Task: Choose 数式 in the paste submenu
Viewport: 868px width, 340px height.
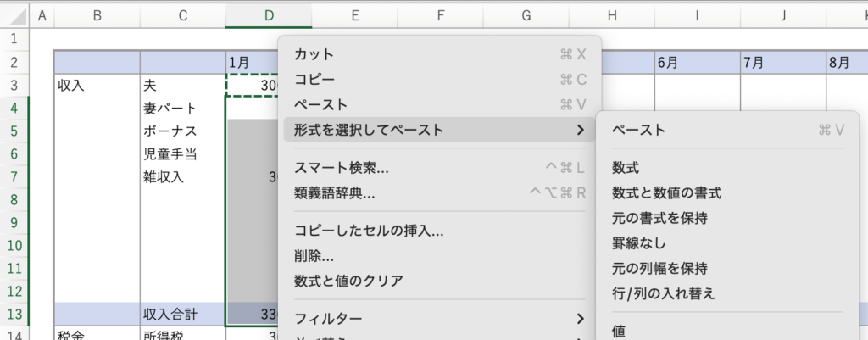Action: click(x=626, y=169)
